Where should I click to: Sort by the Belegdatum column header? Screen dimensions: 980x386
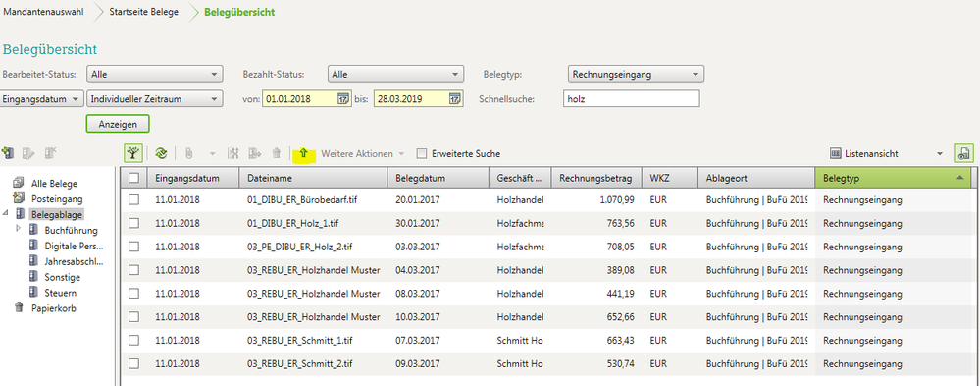pyautogui.click(x=438, y=178)
